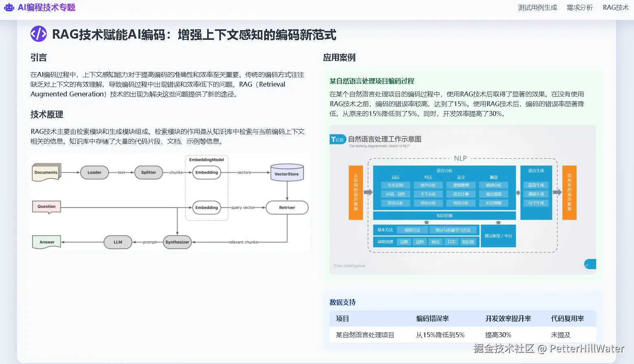Click the Loader node in the diagram
634x364 pixels.
(94, 172)
